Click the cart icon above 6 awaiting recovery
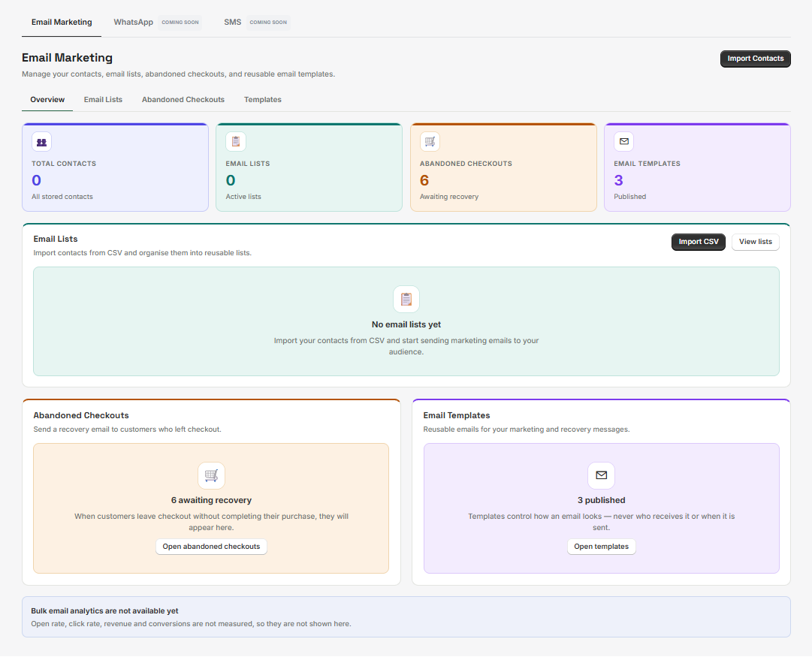This screenshot has width=812, height=660. click(x=211, y=478)
